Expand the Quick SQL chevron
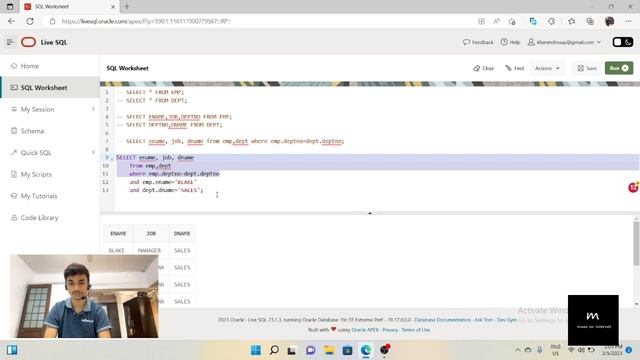The width and height of the screenshot is (640, 360). [93, 153]
